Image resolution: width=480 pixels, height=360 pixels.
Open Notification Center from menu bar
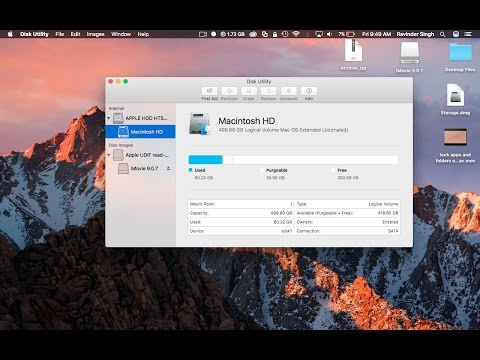468,34
